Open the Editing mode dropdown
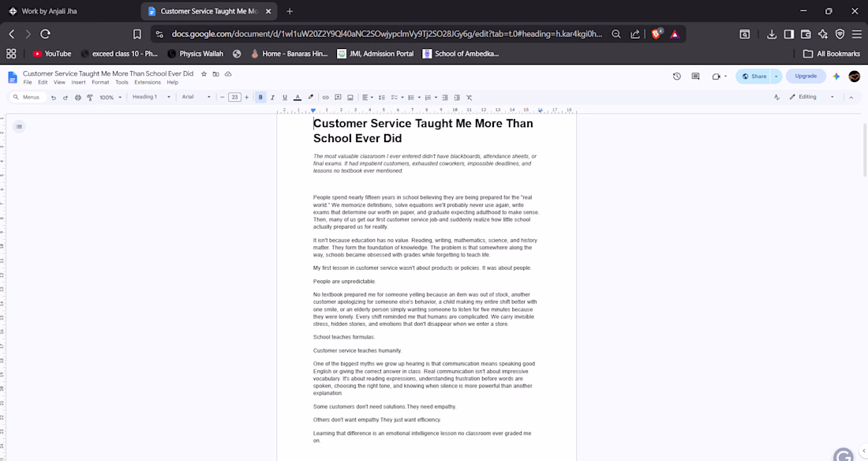The width and height of the screenshot is (868, 461). [811, 97]
